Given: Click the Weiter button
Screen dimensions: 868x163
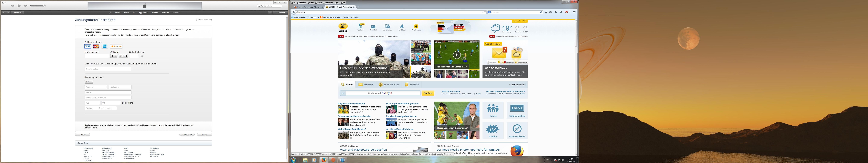Looking at the screenshot, I should click(x=204, y=135).
